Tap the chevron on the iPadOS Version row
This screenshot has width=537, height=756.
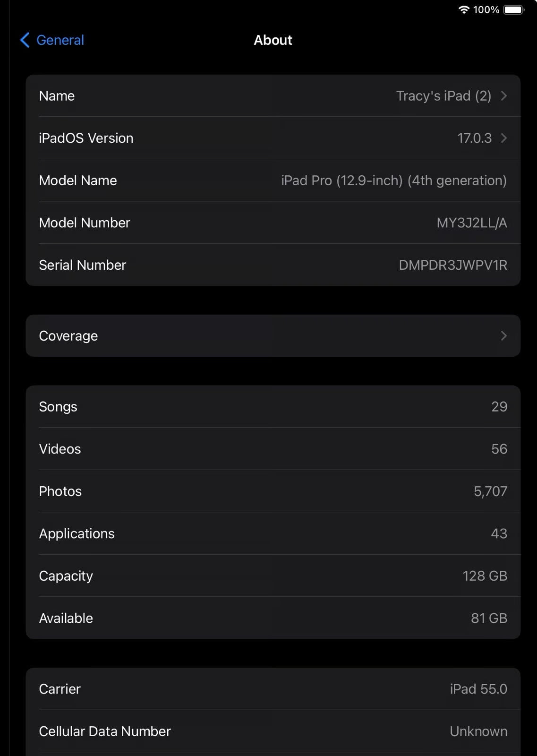click(503, 138)
